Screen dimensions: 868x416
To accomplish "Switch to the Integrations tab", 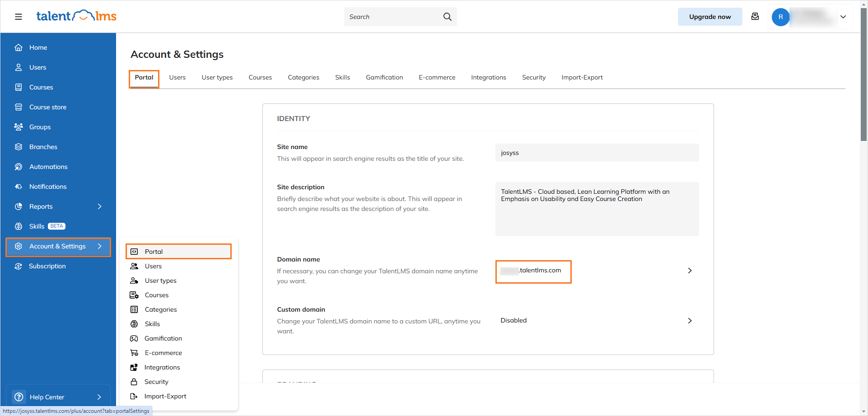I will pyautogui.click(x=489, y=78).
